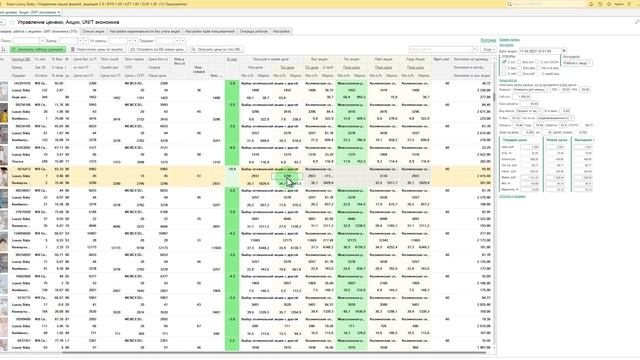
Task: Expand the table search field dropdown arrow
Action: (x=475, y=49)
